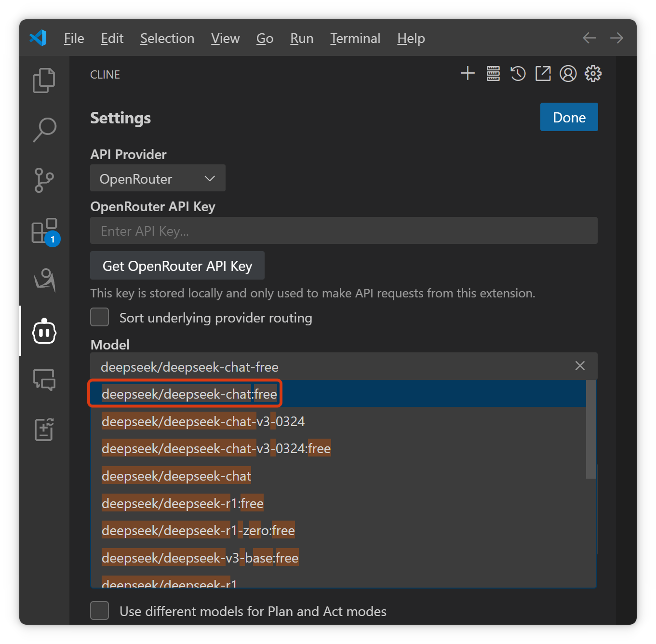The image size is (656, 644).
Task: Open the Search view in activity bar
Action: pos(44,130)
